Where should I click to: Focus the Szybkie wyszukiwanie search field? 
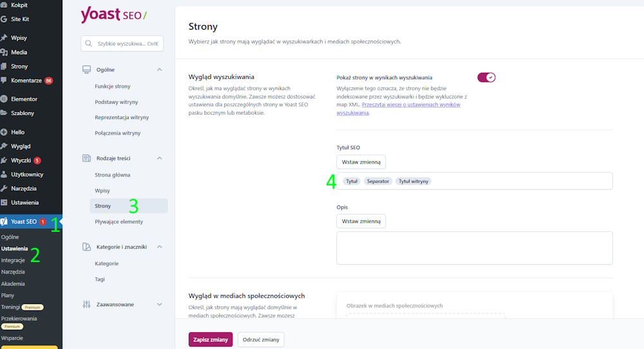[x=122, y=44]
